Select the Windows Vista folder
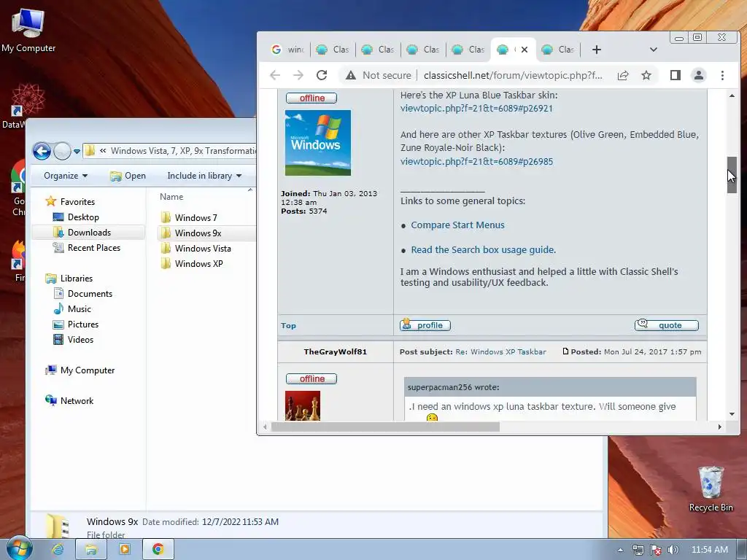The width and height of the screenshot is (747, 560). tap(203, 248)
